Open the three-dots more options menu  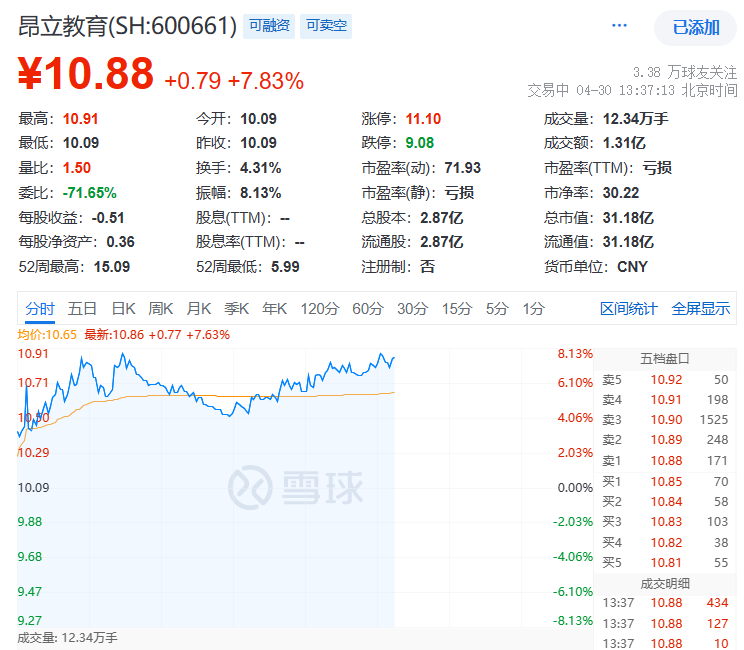coord(619,26)
